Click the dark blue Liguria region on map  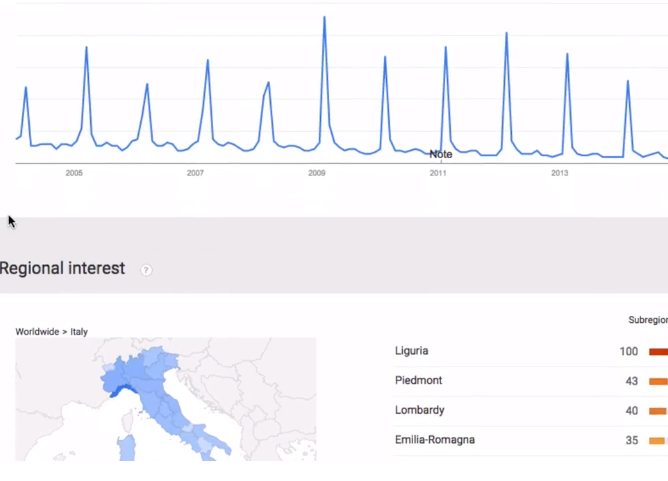click(122, 391)
